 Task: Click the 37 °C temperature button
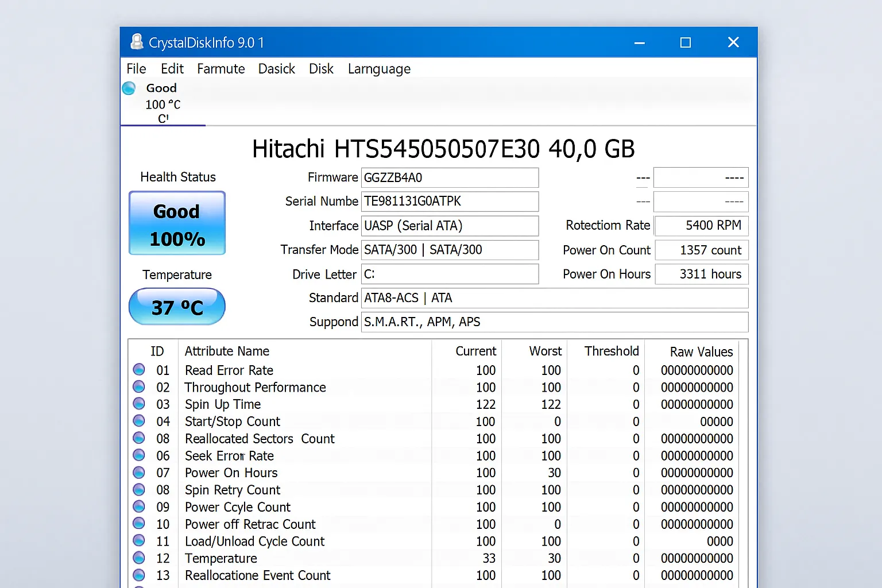[177, 307]
